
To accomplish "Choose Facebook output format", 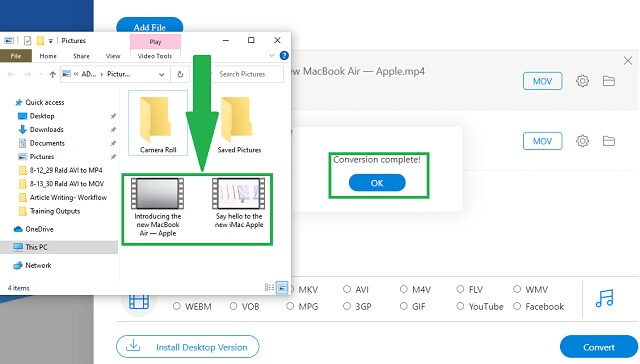I will point(539,306).
